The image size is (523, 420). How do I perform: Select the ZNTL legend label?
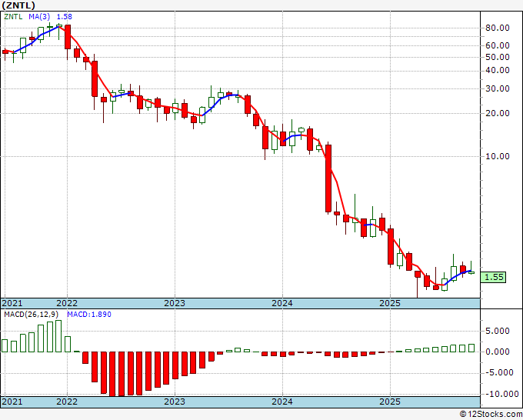click(x=13, y=17)
